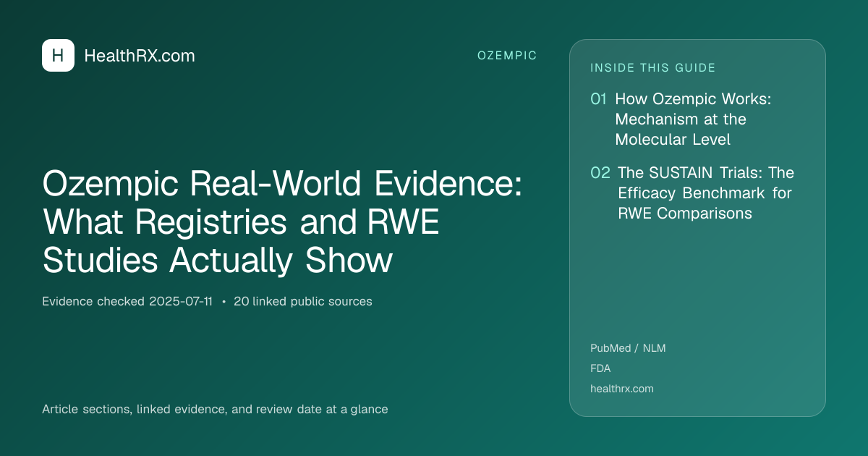Click the 'Article sections, linked evidence' footer caption

click(x=215, y=409)
